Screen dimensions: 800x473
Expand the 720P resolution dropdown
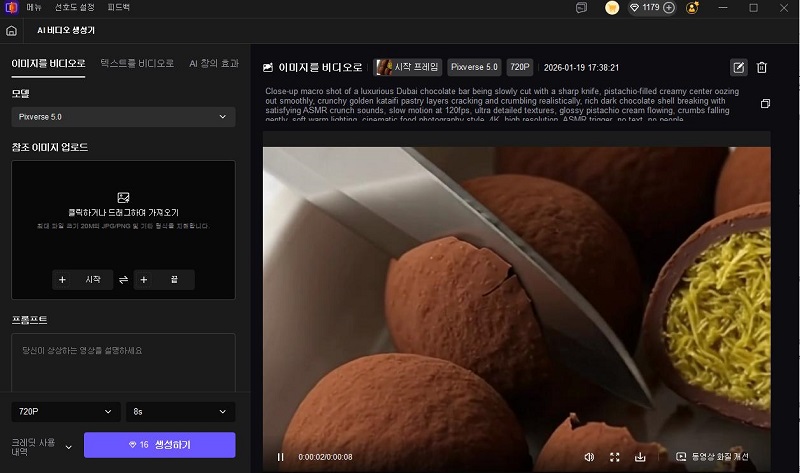click(x=66, y=411)
